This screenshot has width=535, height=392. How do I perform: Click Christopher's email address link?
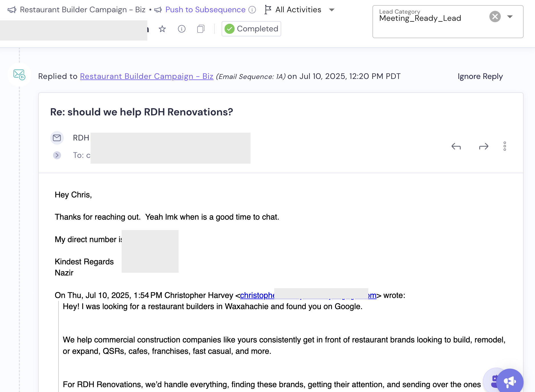257,295
